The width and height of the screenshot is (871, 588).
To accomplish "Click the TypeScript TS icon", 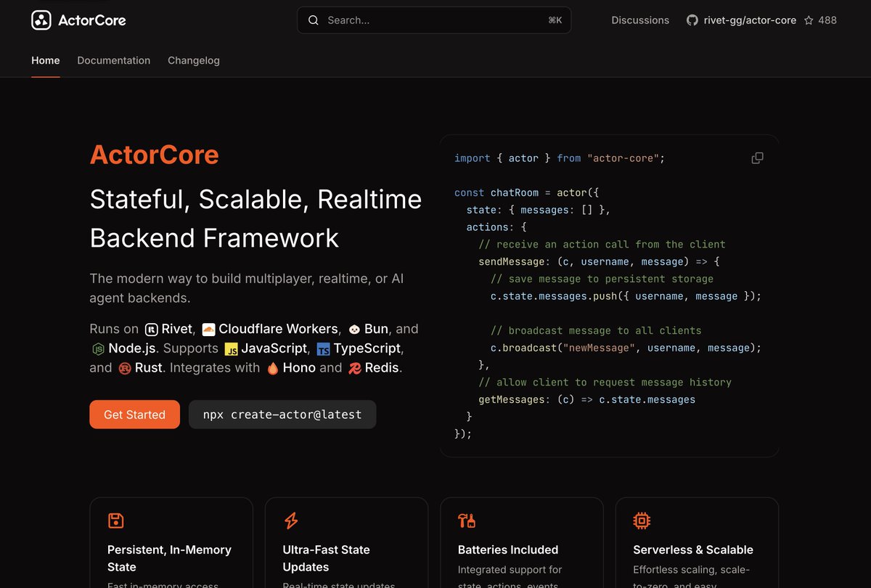I will [x=323, y=349].
